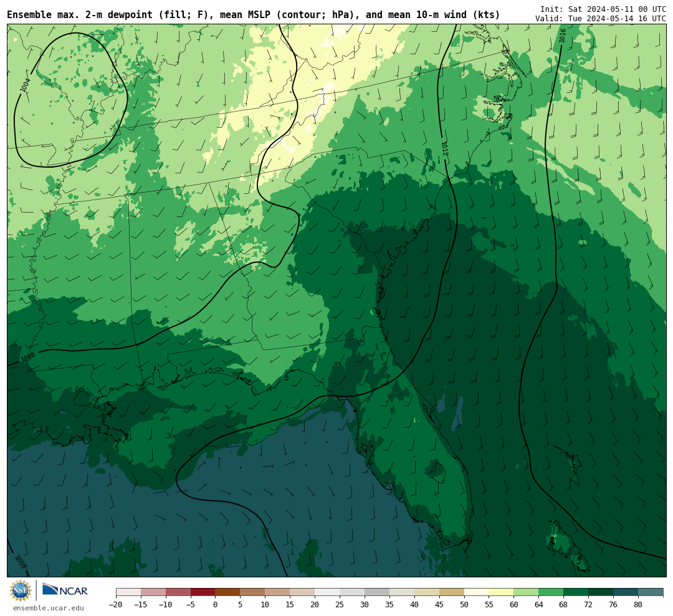Pick the color swatch between -10 and -5

178,592
